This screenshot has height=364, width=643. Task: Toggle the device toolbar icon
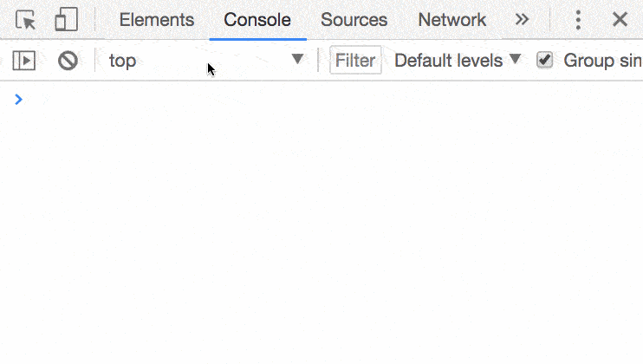tap(66, 20)
